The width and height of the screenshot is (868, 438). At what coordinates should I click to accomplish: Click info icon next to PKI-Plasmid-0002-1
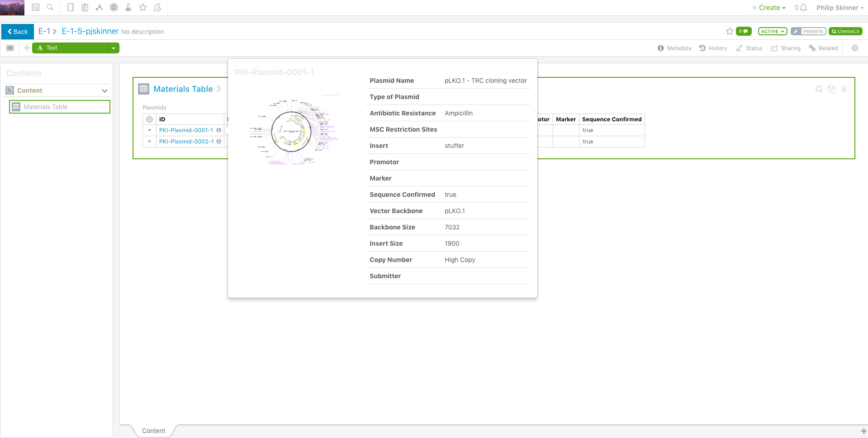219,142
